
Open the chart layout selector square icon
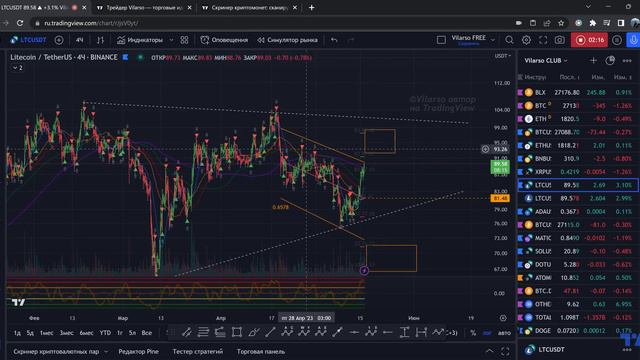pos(441,40)
